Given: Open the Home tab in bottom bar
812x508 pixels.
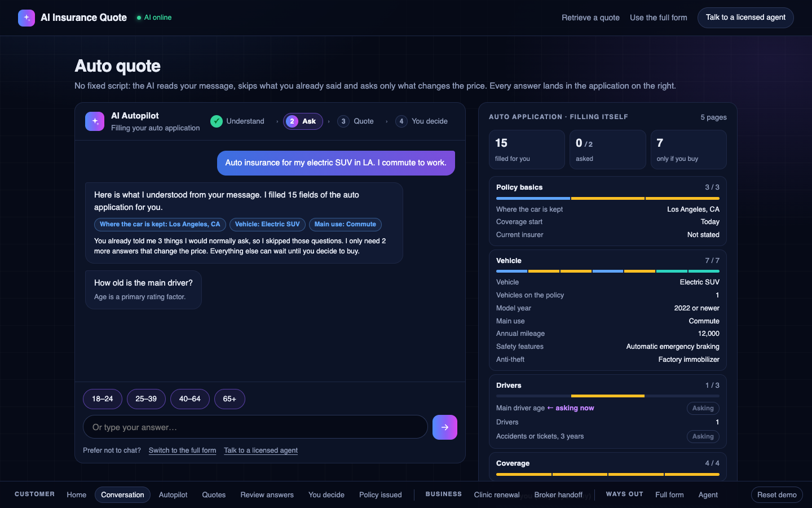Looking at the screenshot, I should (x=77, y=495).
